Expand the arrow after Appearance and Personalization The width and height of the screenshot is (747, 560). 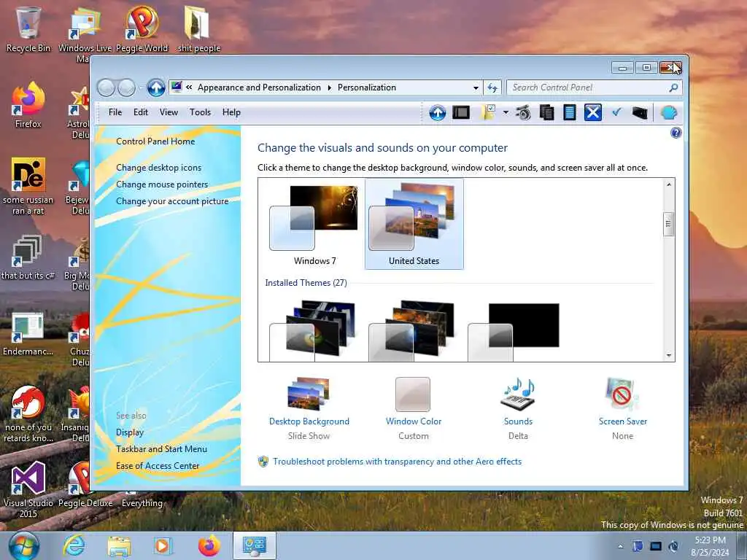(x=329, y=87)
